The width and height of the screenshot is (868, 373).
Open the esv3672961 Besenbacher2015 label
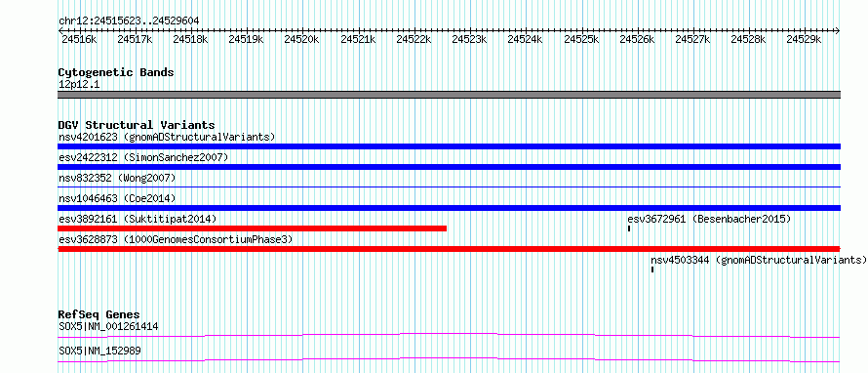click(709, 219)
